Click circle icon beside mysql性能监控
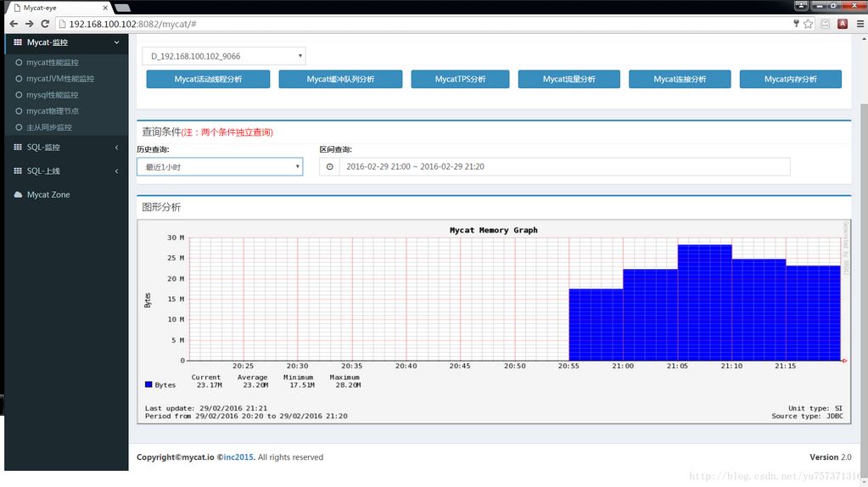The image size is (868, 487). click(x=19, y=95)
